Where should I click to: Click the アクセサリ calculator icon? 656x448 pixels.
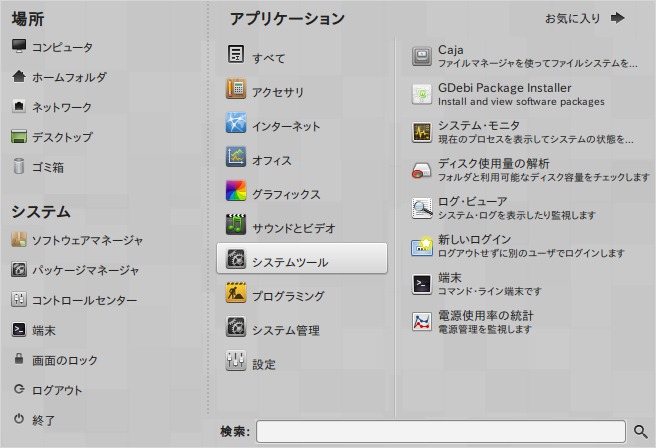[236, 89]
